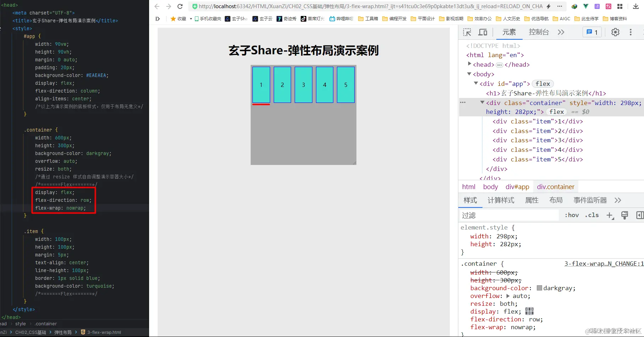
Task: Switch to the 控制台 console tab
Action: 539,32
